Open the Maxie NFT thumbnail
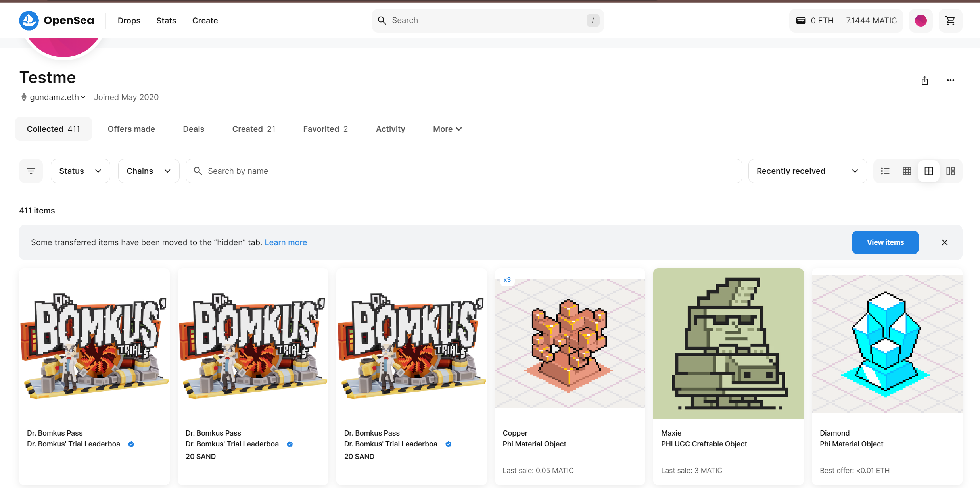This screenshot has height=488, width=980. (728, 343)
